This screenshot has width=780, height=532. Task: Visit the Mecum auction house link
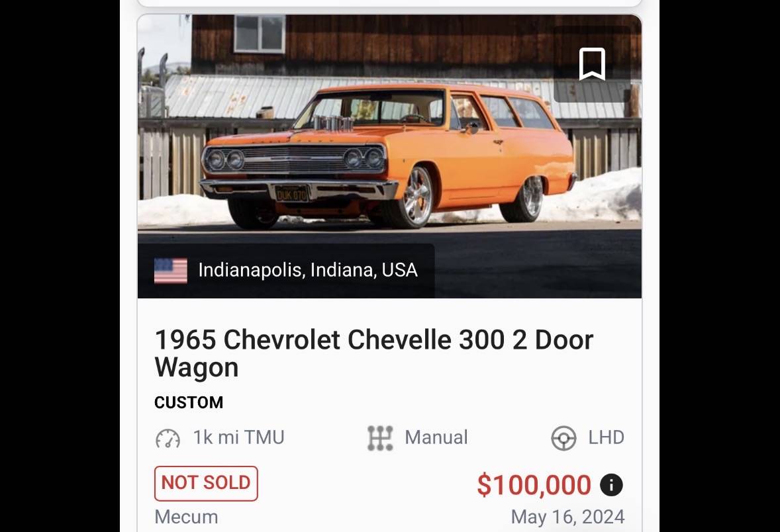pyautogui.click(x=186, y=517)
